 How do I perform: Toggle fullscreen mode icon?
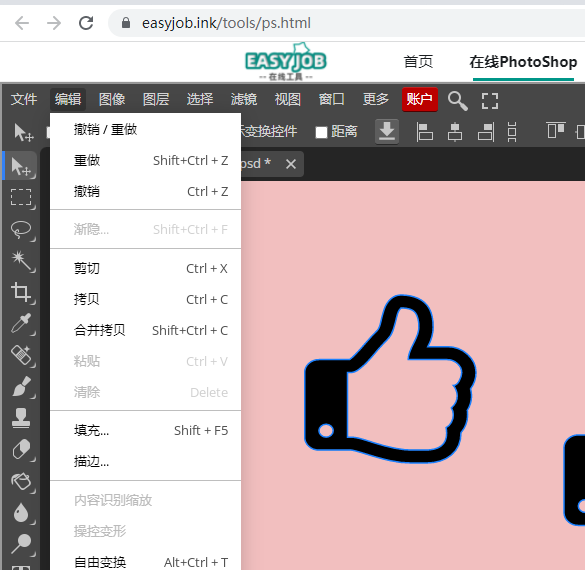point(489,100)
